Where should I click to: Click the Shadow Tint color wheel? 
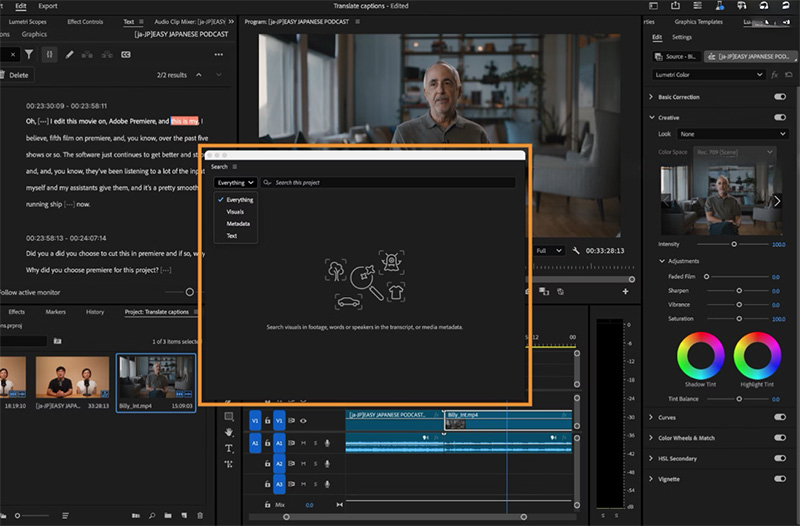point(701,356)
